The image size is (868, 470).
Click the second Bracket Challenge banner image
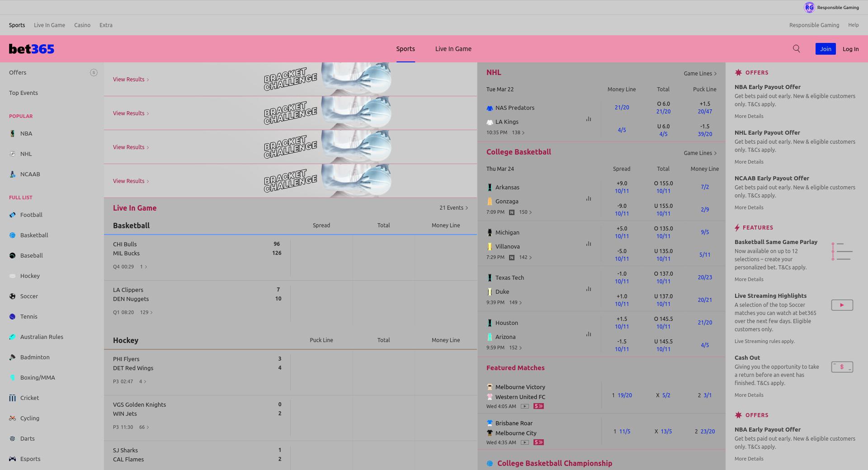tap(327, 113)
